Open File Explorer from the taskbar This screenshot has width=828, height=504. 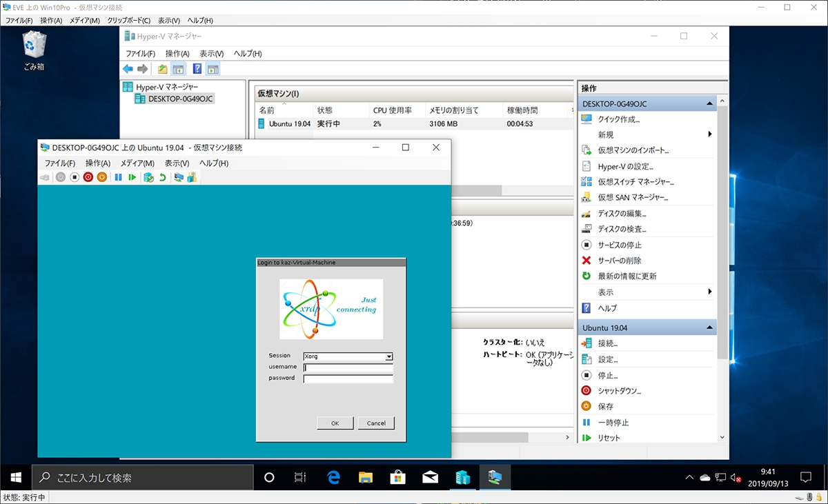(366, 477)
